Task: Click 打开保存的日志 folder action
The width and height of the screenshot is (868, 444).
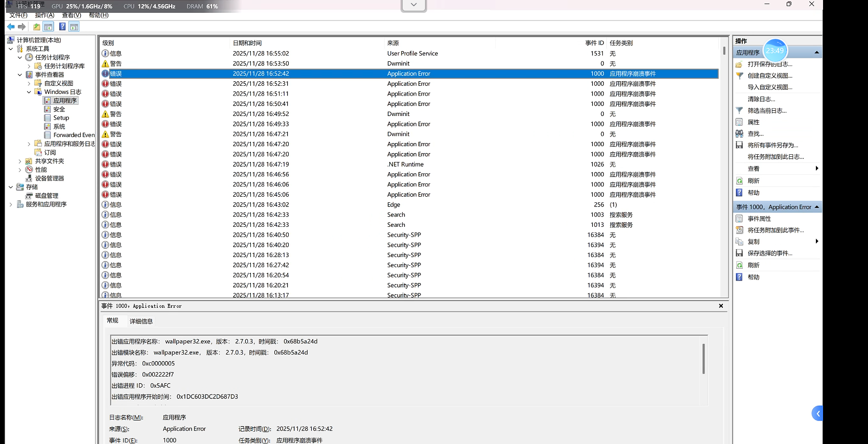Action: tap(769, 64)
